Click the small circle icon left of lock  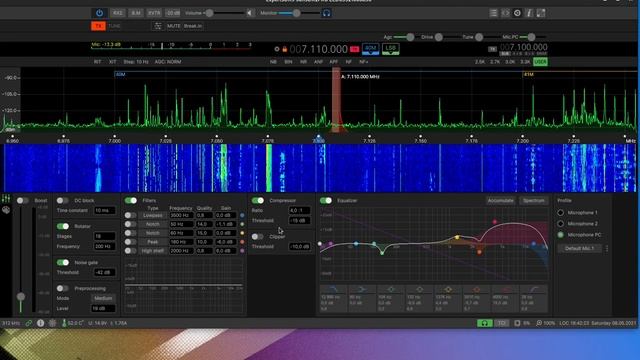click(277, 49)
